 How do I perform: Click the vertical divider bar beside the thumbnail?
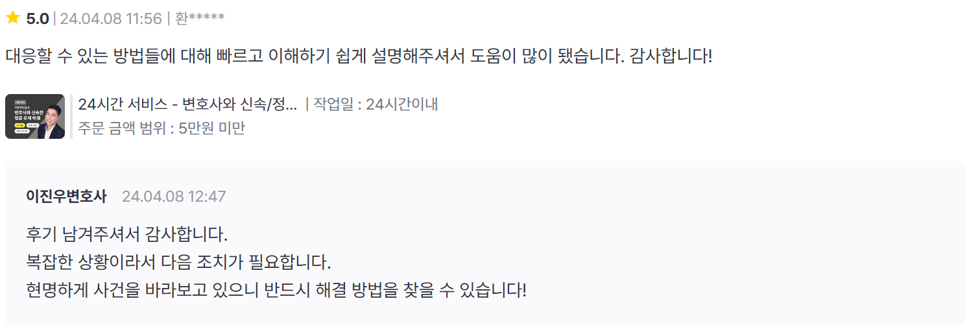pyautogui.click(x=71, y=117)
